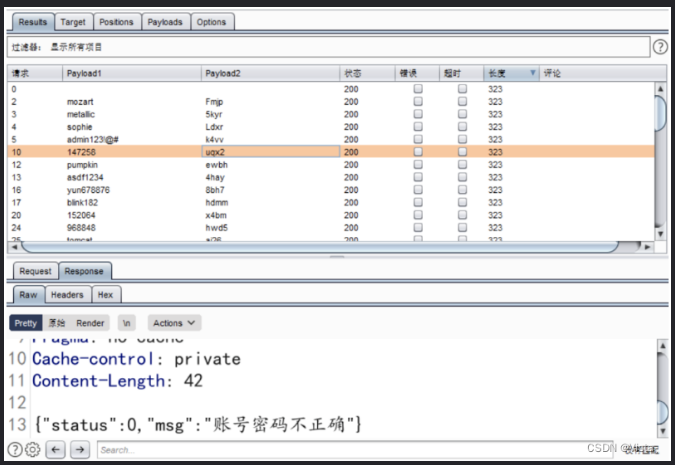Click the JSON status msg response line
The width and height of the screenshot is (675, 465).
(198, 425)
